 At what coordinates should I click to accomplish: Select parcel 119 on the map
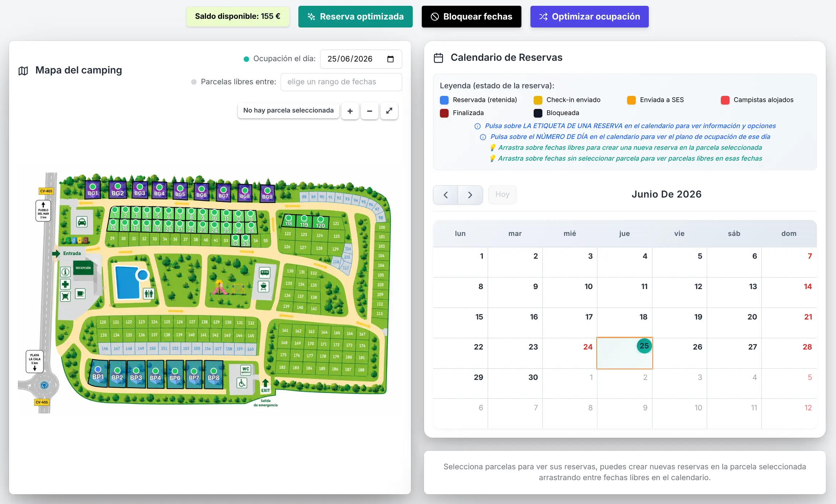point(304,221)
